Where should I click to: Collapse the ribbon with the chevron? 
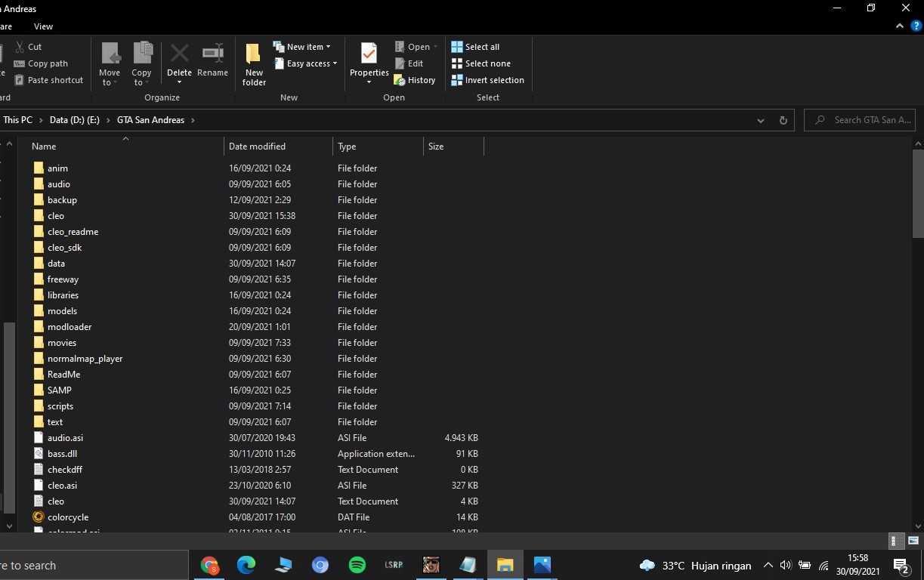coord(900,26)
